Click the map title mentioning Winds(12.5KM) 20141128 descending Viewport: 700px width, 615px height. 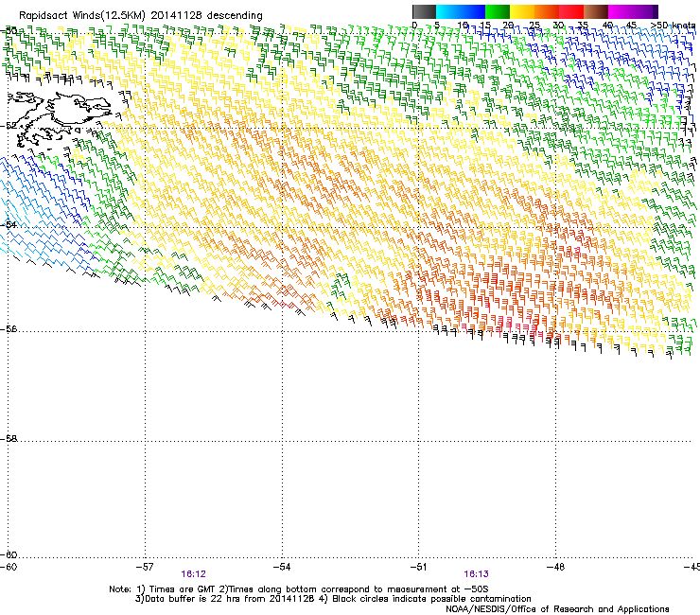pyautogui.click(x=141, y=16)
